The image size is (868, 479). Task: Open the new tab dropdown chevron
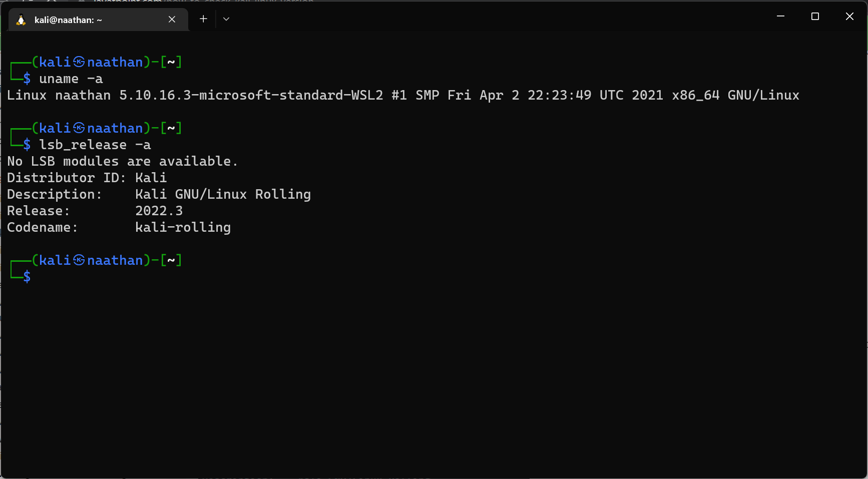pos(226,19)
